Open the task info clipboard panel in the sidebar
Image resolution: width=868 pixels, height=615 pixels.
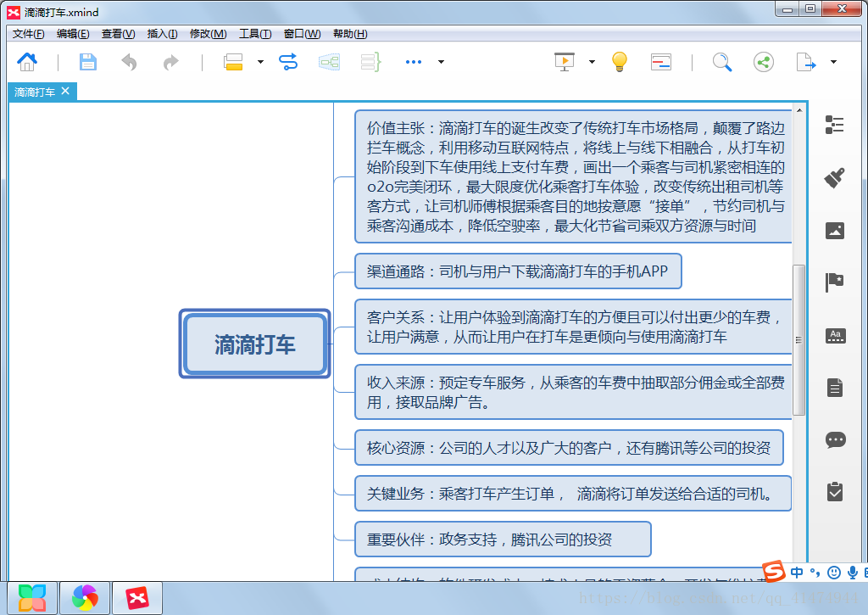[835, 491]
